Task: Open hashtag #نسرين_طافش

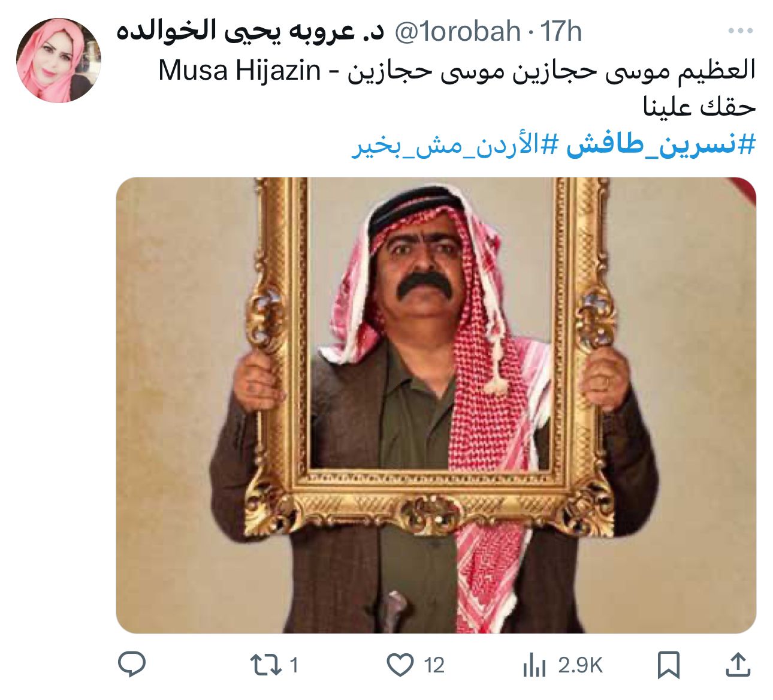Action: click(x=661, y=145)
